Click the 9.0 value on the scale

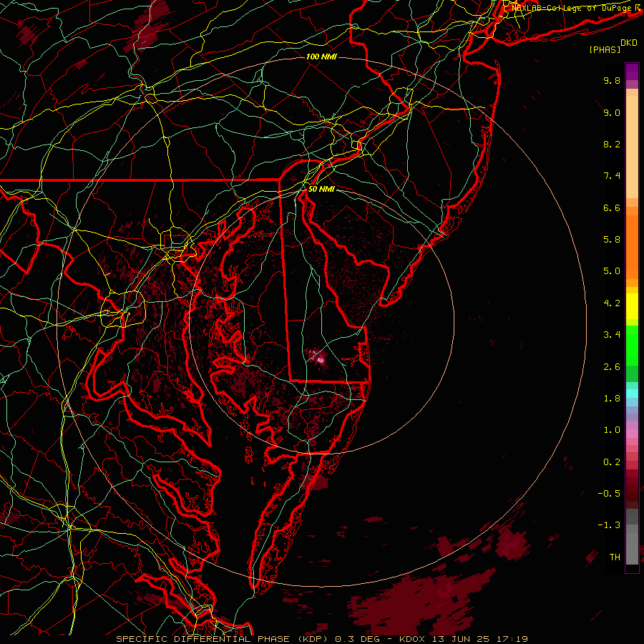point(612,112)
